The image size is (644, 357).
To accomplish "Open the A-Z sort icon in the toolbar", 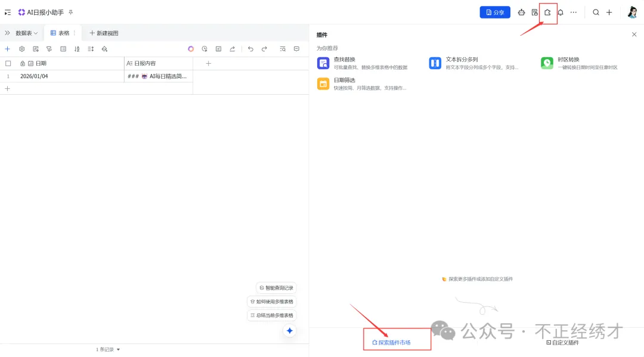I will [77, 49].
